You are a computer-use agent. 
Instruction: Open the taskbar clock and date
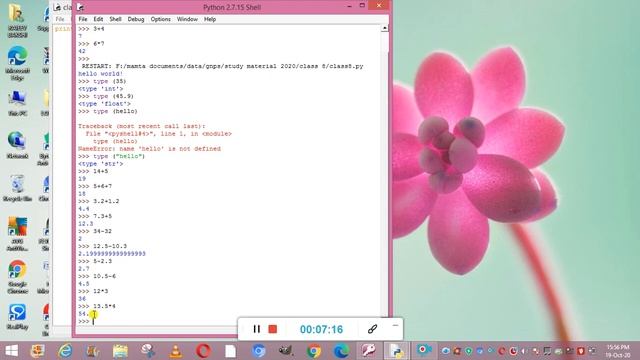pyautogui.click(x=618, y=351)
